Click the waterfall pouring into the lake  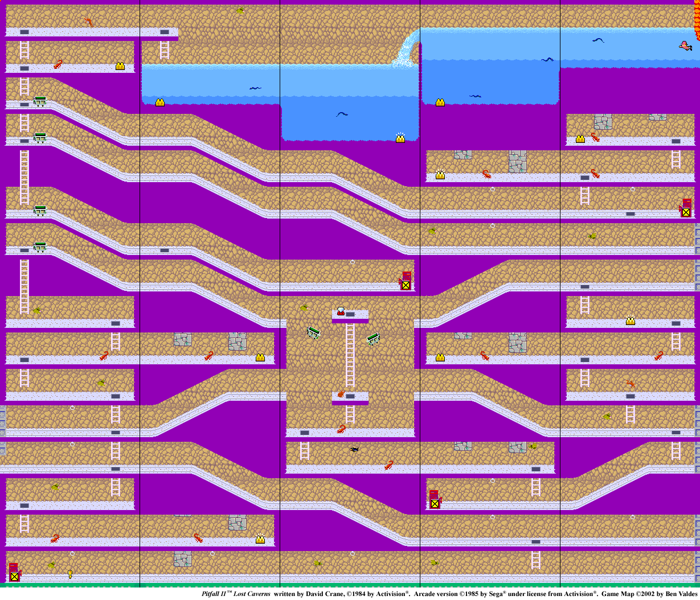pyautogui.click(x=406, y=47)
